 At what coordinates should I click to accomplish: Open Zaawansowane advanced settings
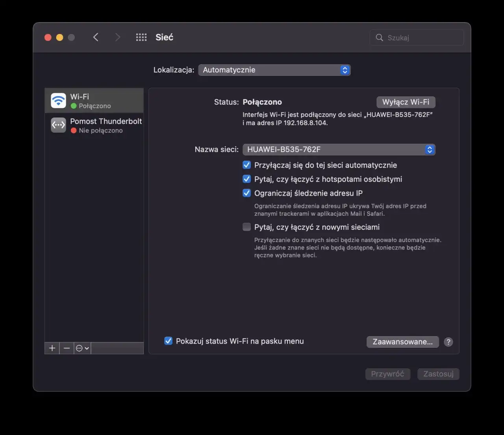[402, 342]
